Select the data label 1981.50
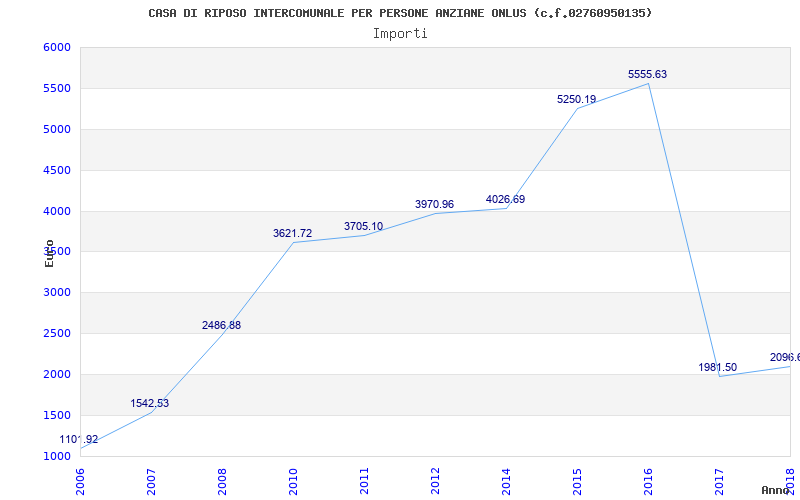 pos(718,367)
